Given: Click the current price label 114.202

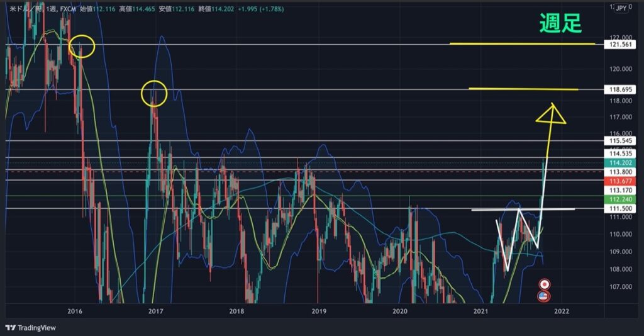Looking at the screenshot, I should coord(620,163).
